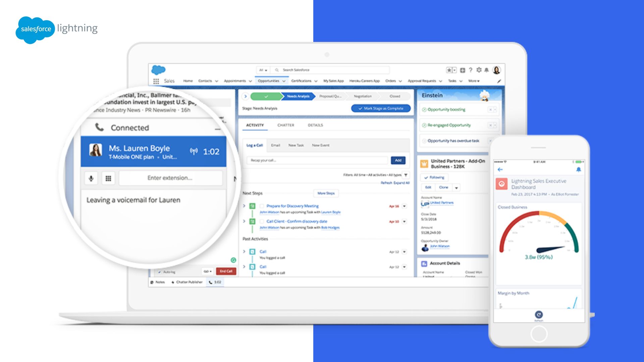This screenshot has width=644, height=362.
Task: Click the More Steps button
Action: tap(326, 193)
